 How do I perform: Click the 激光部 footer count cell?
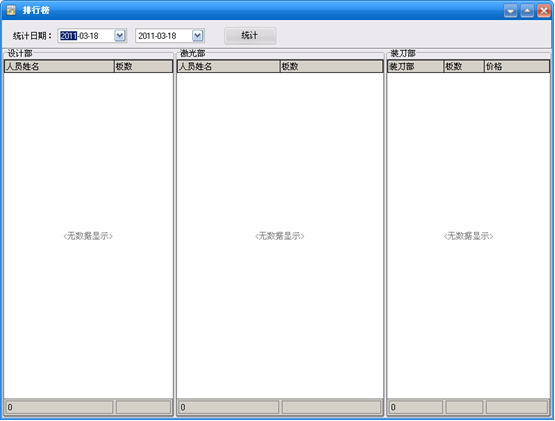(228, 407)
